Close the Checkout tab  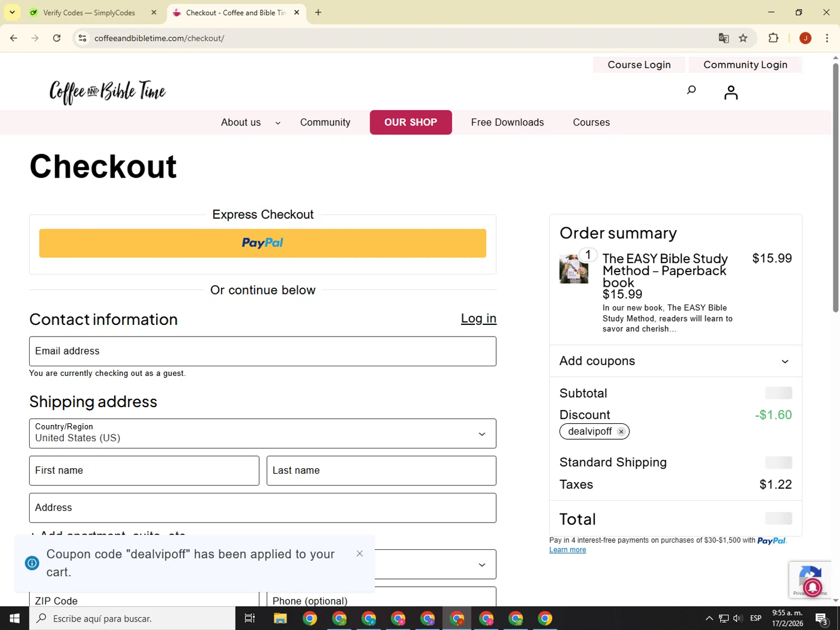click(x=297, y=12)
